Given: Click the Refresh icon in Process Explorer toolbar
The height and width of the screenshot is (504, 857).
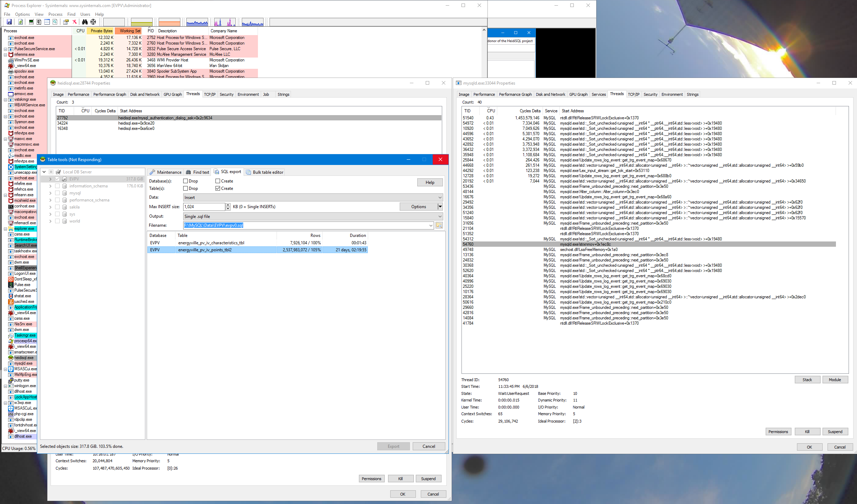Looking at the screenshot, I should (x=20, y=22).
